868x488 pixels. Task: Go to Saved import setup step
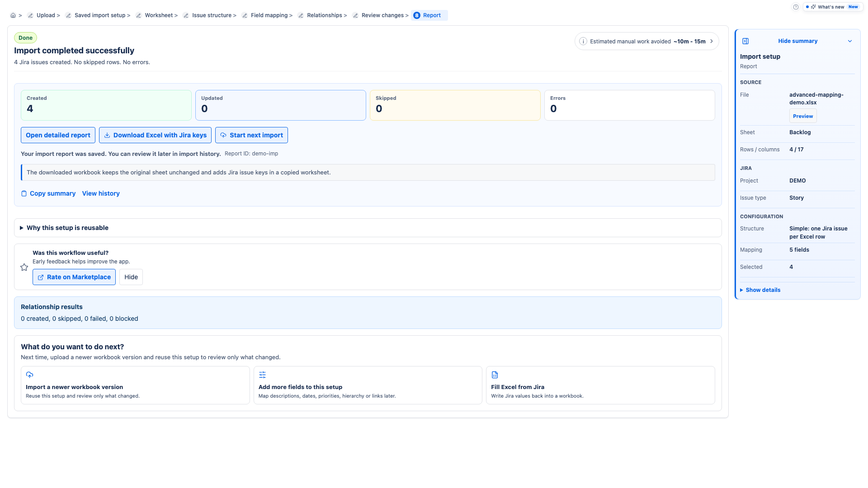pos(100,15)
